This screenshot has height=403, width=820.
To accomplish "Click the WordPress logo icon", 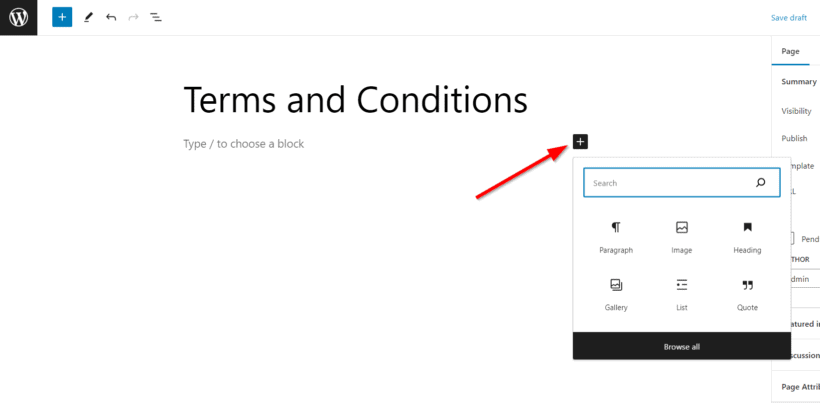I will coord(18,17).
